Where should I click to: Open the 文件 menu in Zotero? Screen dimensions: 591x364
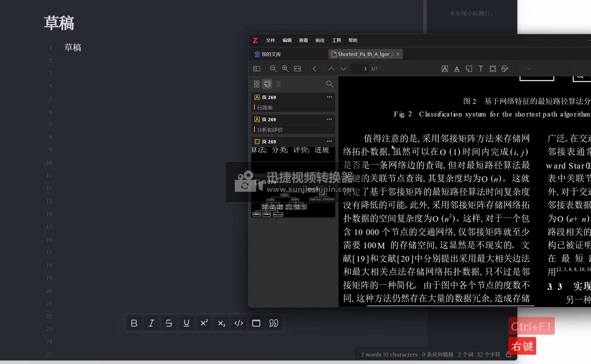(x=271, y=40)
